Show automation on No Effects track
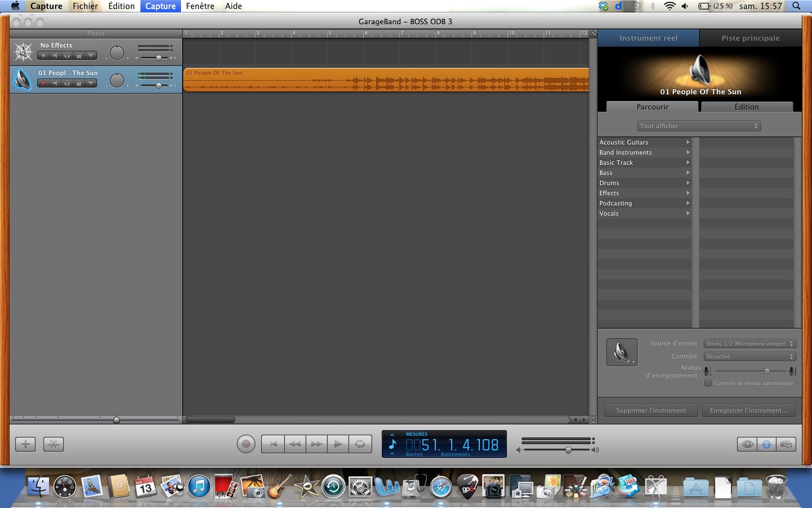Viewport: 812px width, 508px height. point(91,55)
